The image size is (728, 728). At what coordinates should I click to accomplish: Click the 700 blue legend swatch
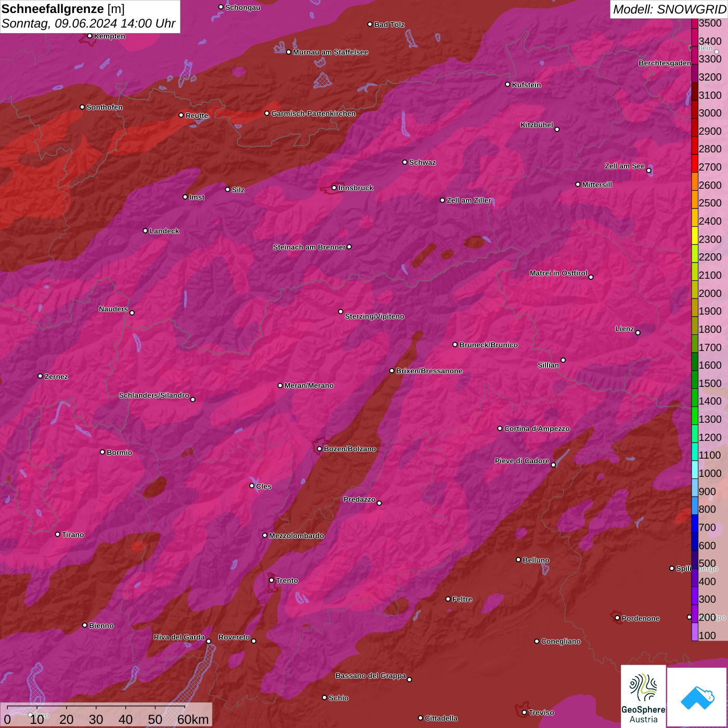pos(695,524)
